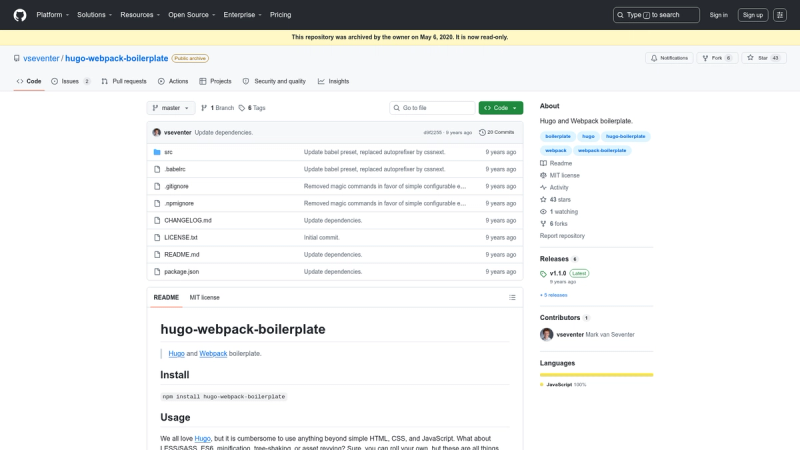
Task: Open the Actions tab
Action: point(173,81)
